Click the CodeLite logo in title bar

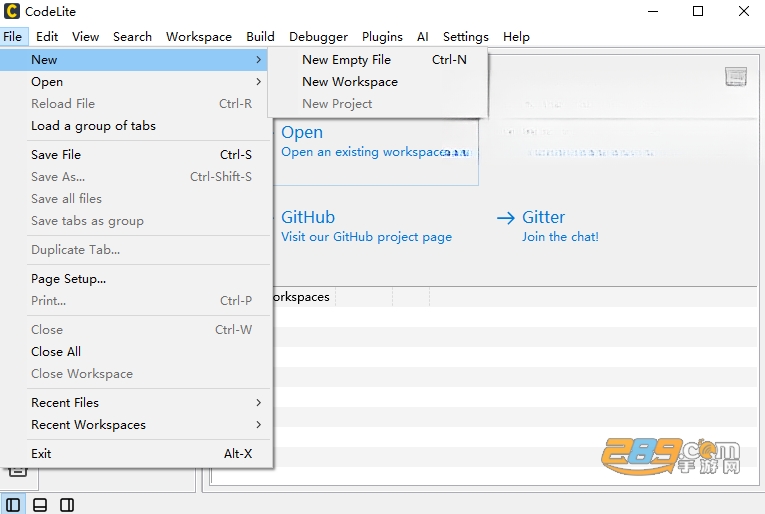pos(12,11)
